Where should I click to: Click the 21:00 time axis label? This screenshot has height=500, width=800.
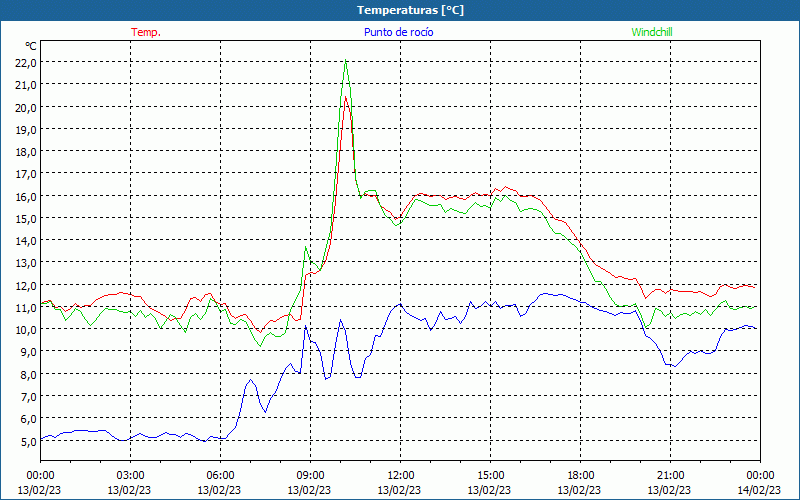[670, 476]
